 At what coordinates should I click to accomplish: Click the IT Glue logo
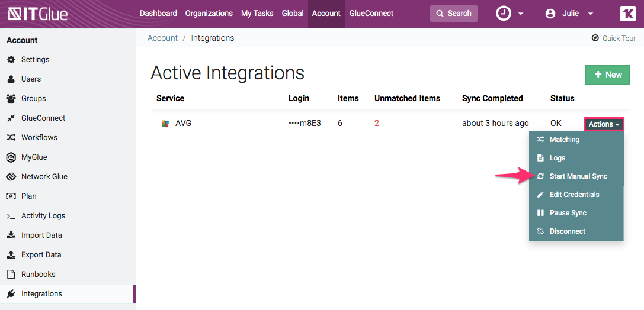(38, 14)
